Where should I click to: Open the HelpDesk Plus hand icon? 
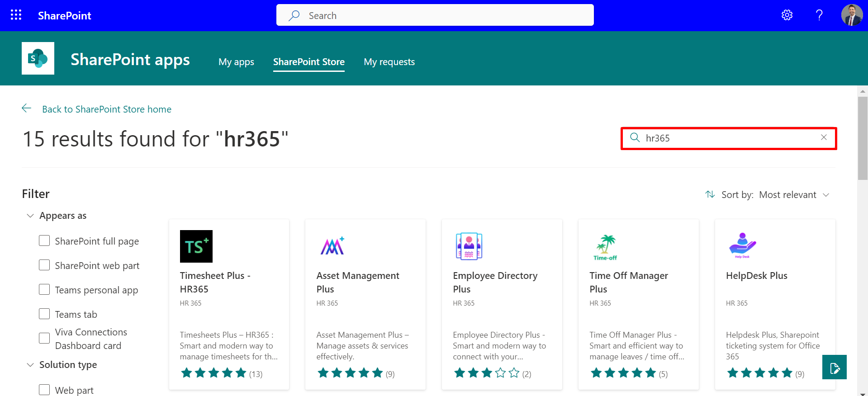point(743,246)
